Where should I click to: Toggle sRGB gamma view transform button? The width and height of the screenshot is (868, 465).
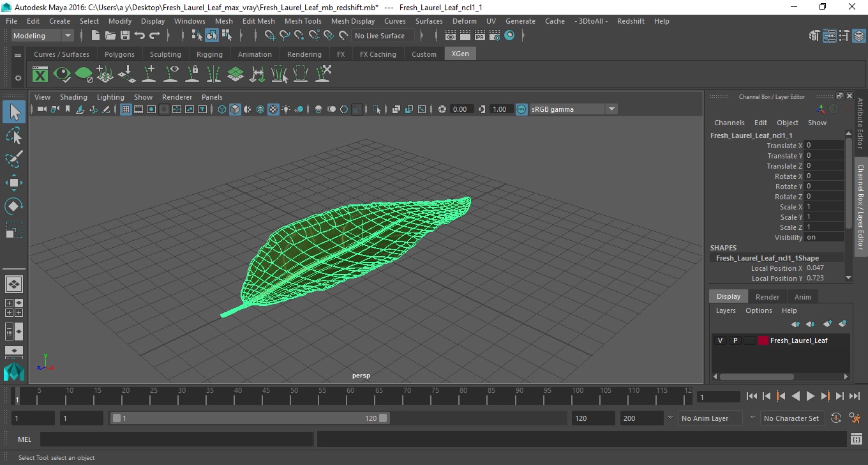coord(521,109)
